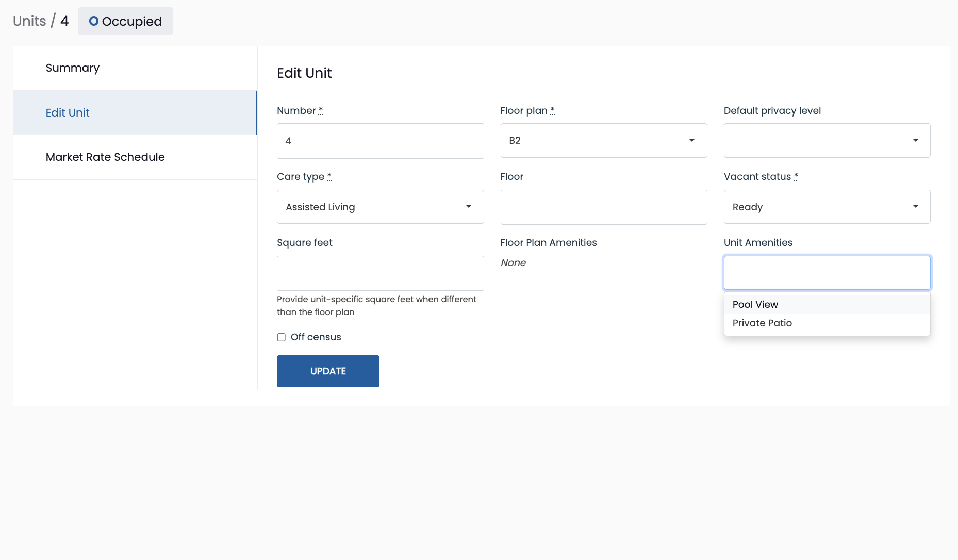The height and width of the screenshot is (560, 958).
Task: Click the 'Off census' label text
Action: (x=316, y=337)
